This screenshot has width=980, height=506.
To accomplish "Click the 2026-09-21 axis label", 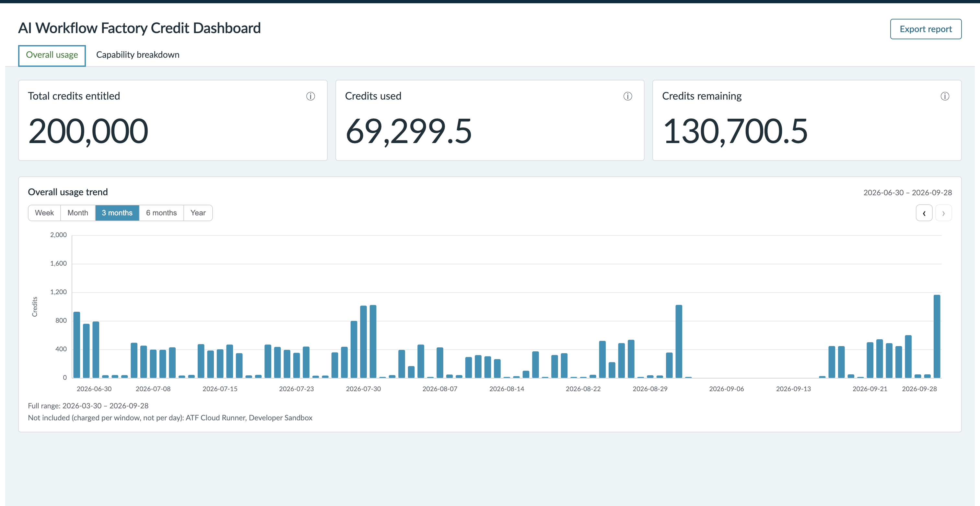I will [x=870, y=389].
